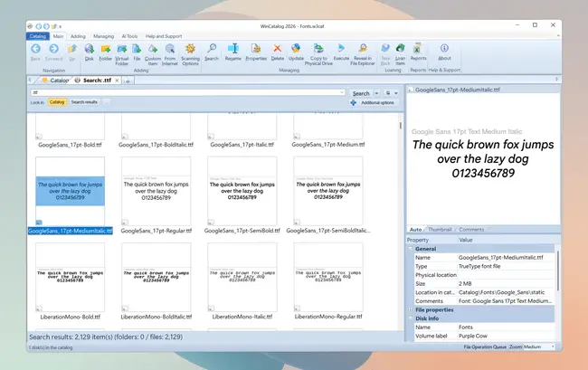Viewport: 588px width, 370px height.
Task: Click the add File icon
Action: [137, 49]
